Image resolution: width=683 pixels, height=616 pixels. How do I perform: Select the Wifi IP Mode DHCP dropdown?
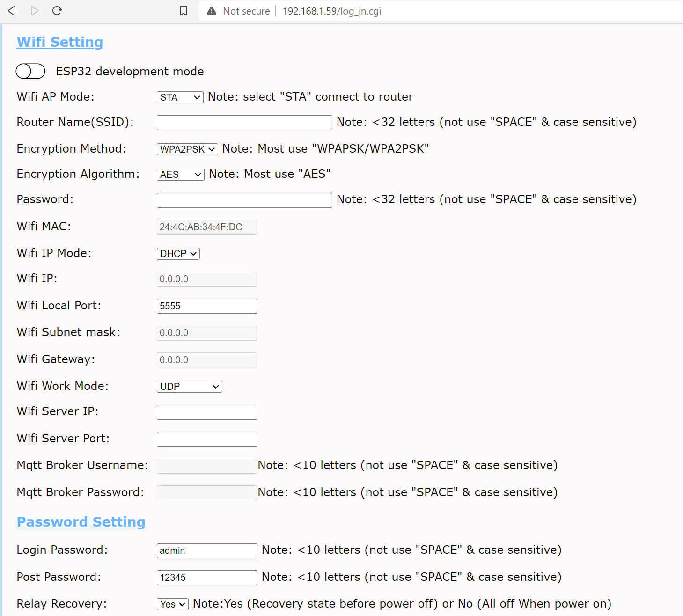tap(178, 254)
